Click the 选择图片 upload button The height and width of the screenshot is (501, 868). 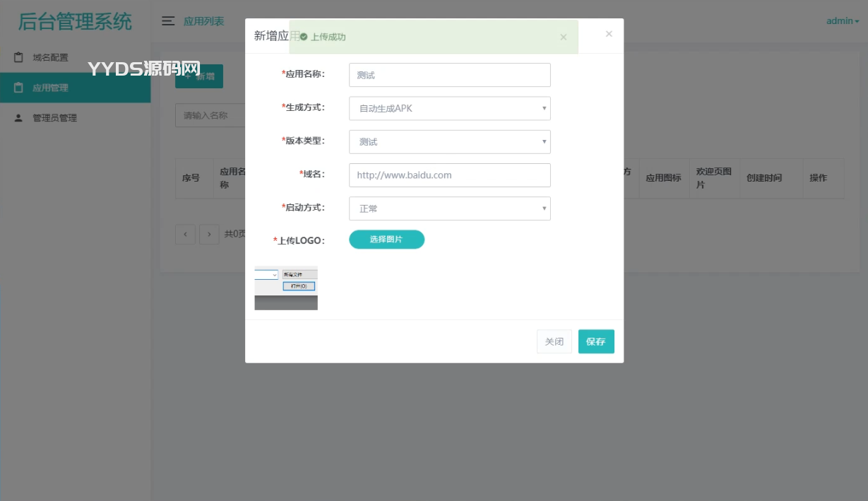(x=386, y=239)
